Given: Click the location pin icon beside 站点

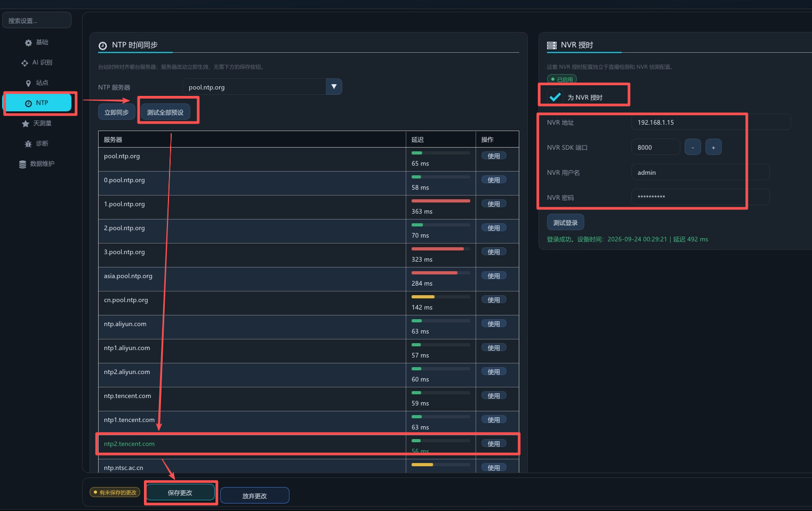Looking at the screenshot, I should 28,83.
